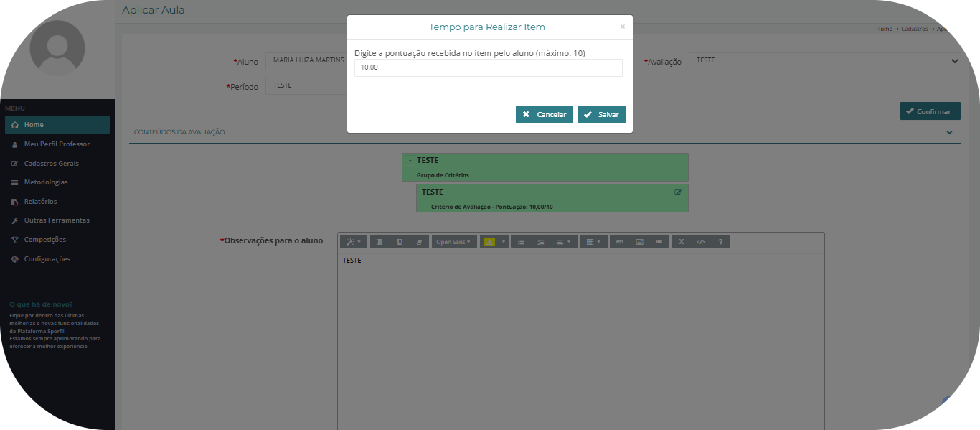Insert a link using the chain icon
The height and width of the screenshot is (430, 980).
[x=620, y=242]
